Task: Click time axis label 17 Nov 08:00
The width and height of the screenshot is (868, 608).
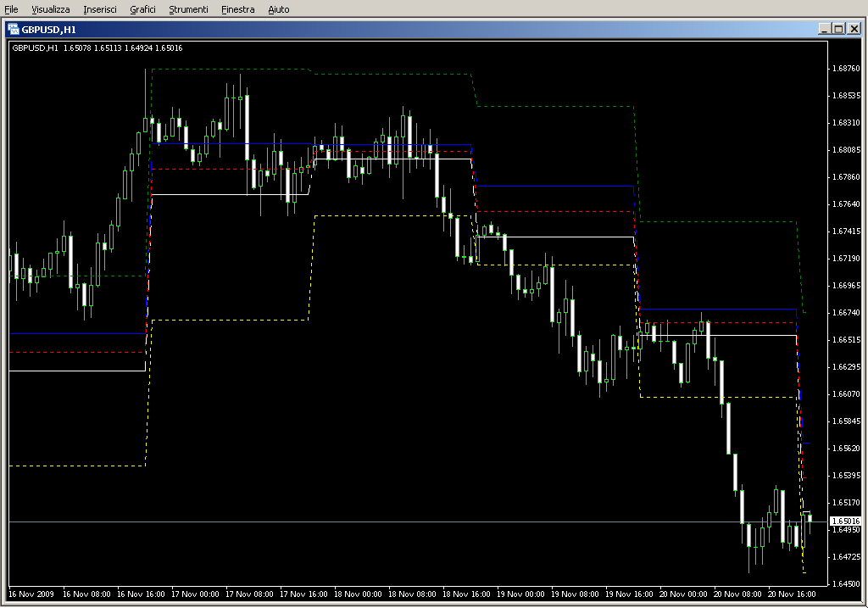Action: coord(249,594)
